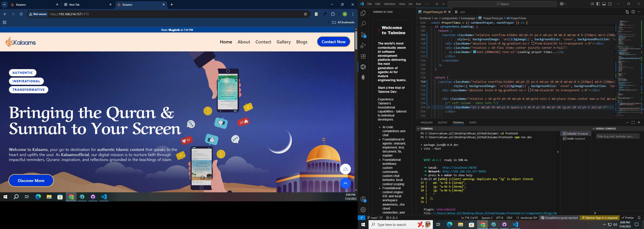The height and width of the screenshot is (229, 644).
Task: Open the terminal panel more actions menu
Action: pyautogui.click(x=627, y=123)
